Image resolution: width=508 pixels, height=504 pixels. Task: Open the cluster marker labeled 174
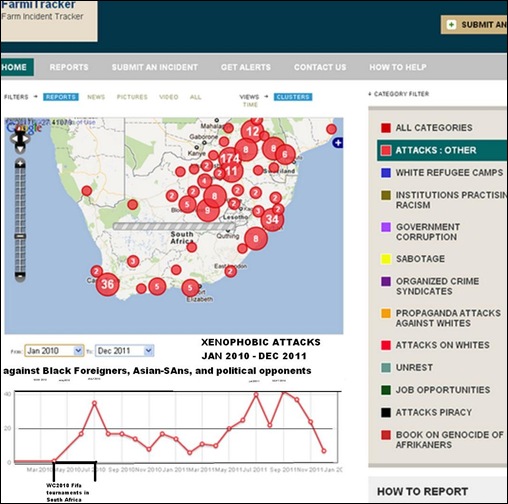click(x=230, y=158)
